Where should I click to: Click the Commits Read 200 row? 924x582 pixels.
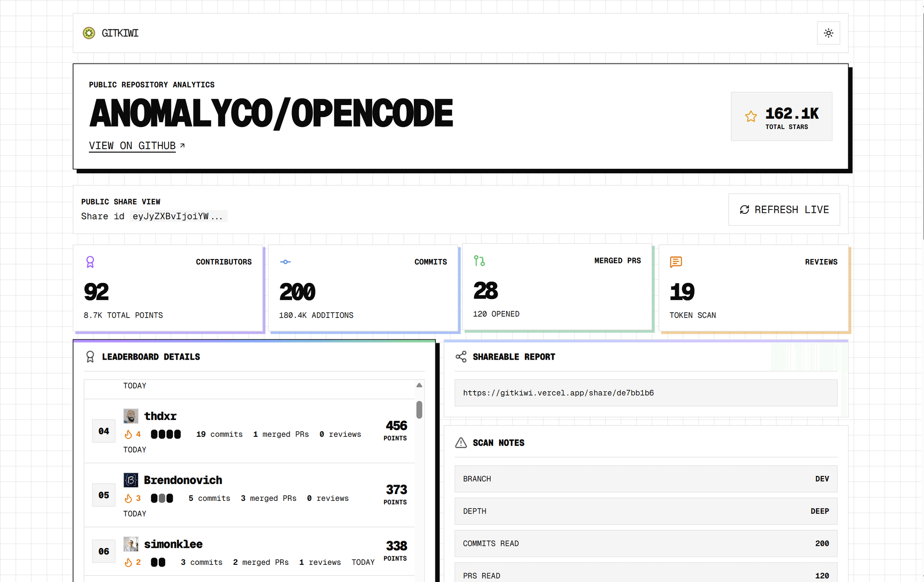point(646,544)
